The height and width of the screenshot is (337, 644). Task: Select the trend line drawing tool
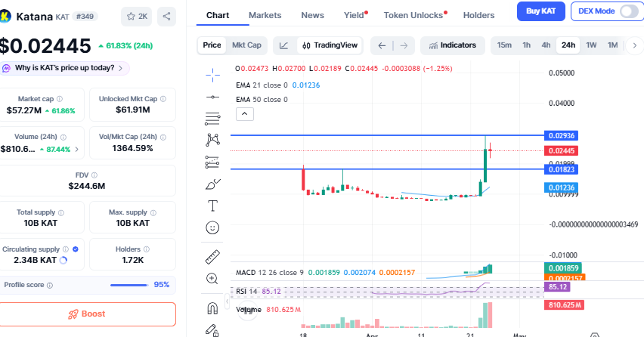[212, 97]
